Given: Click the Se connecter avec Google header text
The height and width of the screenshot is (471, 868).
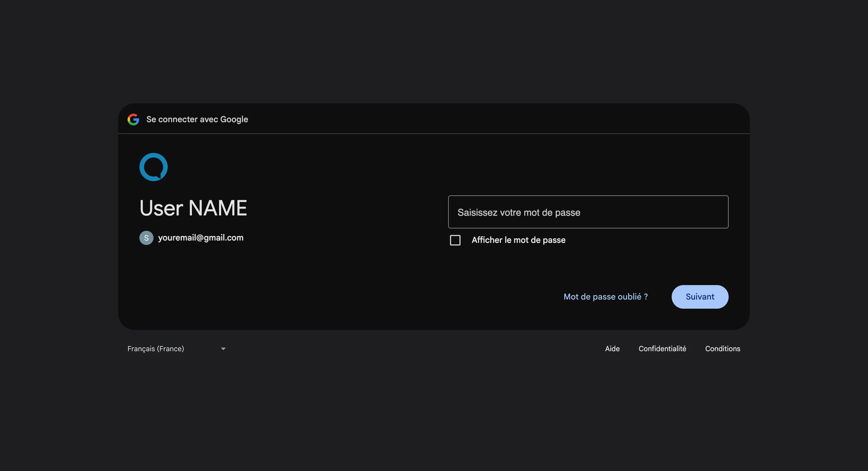Looking at the screenshot, I should pyautogui.click(x=197, y=119).
